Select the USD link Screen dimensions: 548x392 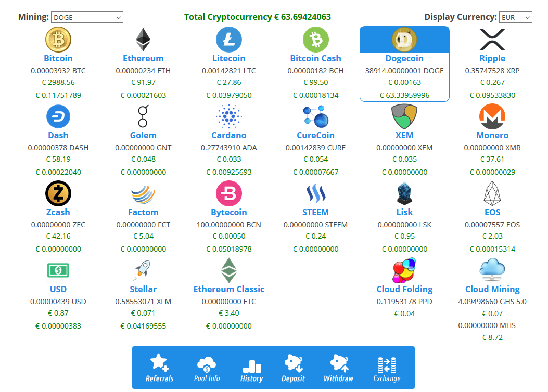point(58,289)
